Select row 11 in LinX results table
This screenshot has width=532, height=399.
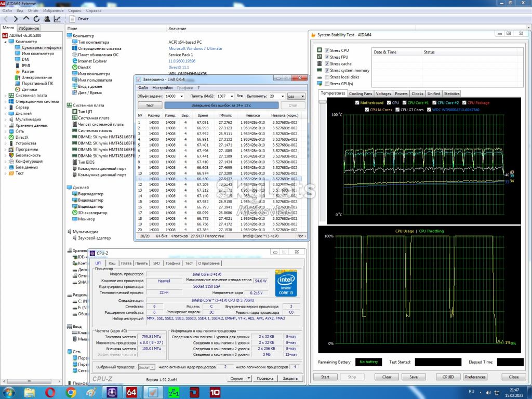pos(219,179)
